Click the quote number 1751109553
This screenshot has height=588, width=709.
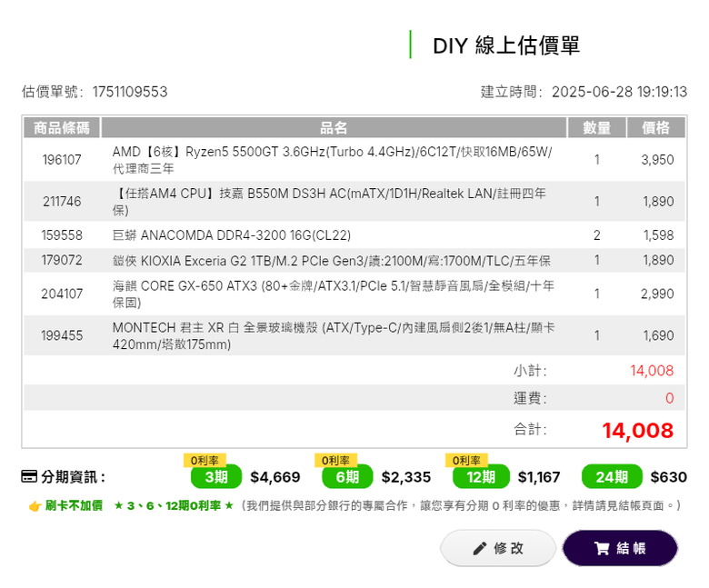point(130,92)
